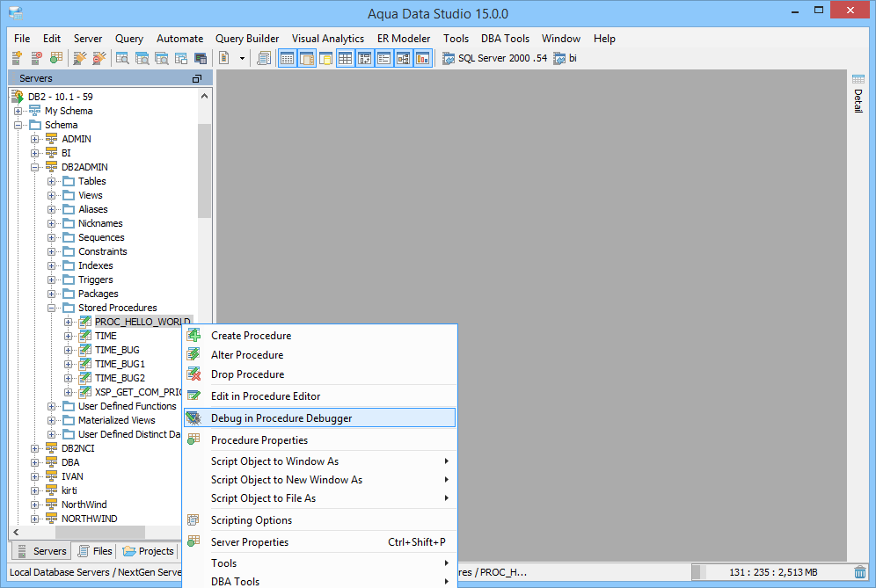Choose Scripting Options in context menu
Image resolution: width=876 pixels, height=588 pixels.
(320, 520)
